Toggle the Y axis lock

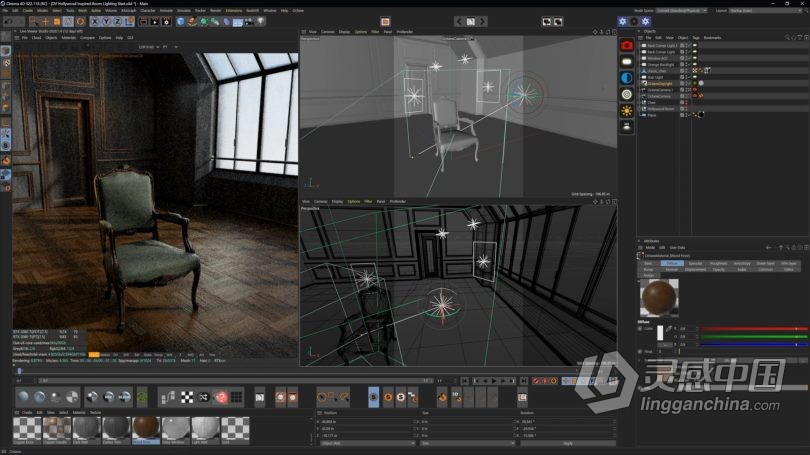pyautogui.click(x=106, y=22)
